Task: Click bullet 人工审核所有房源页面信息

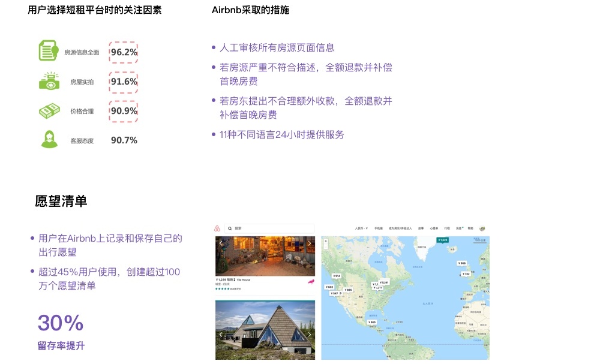Action: [x=277, y=47]
